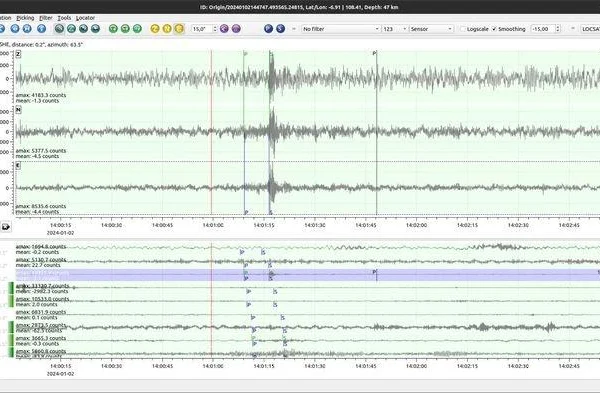
Task: Click the small arrow icon left of time axis
Action: (x=6, y=227)
